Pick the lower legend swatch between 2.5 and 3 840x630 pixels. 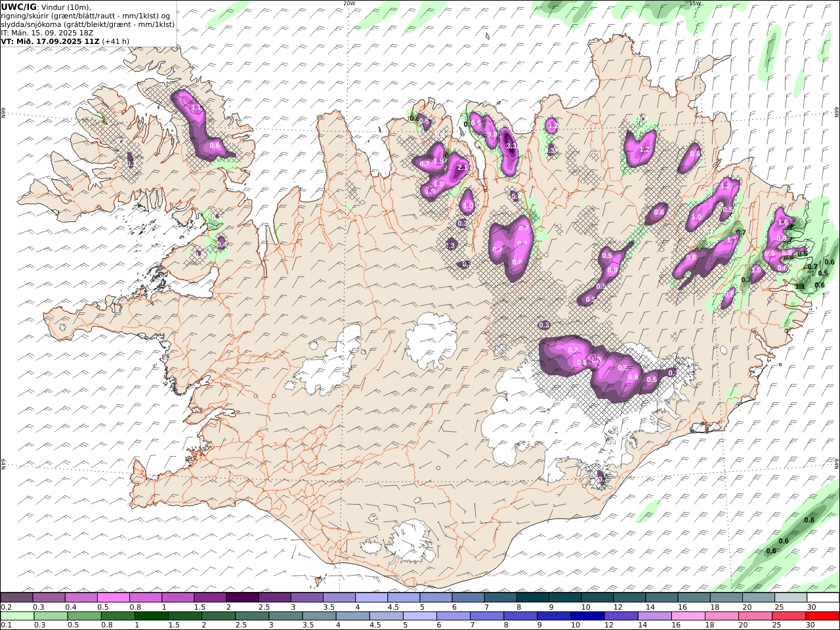(x=252, y=616)
